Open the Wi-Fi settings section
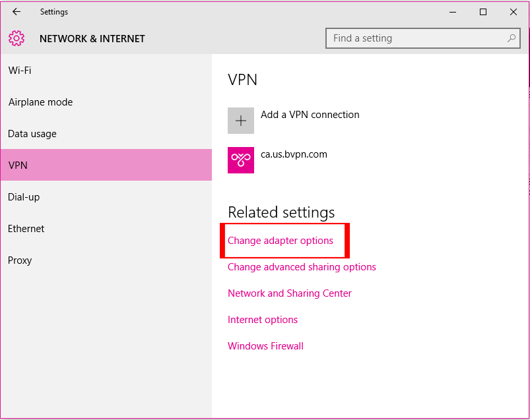This screenshot has height=420, width=530. pyautogui.click(x=20, y=71)
